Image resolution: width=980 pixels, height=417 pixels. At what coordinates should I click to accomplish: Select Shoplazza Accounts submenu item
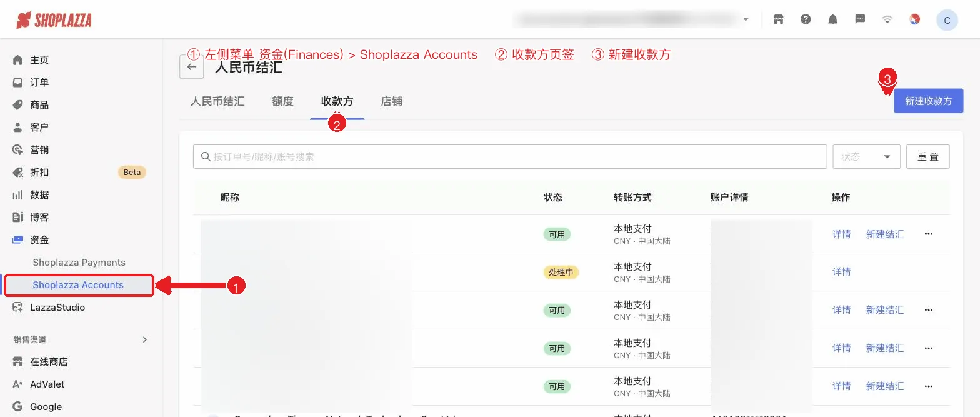point(78,285)
